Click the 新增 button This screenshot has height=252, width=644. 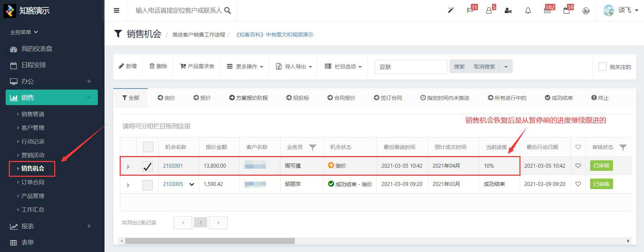[x=128, y=66]
